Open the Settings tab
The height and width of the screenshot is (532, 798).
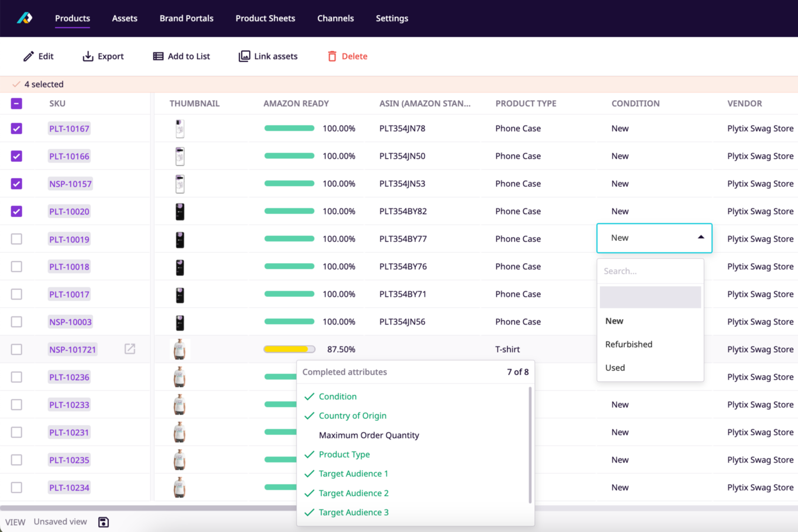tap(392, 18)
